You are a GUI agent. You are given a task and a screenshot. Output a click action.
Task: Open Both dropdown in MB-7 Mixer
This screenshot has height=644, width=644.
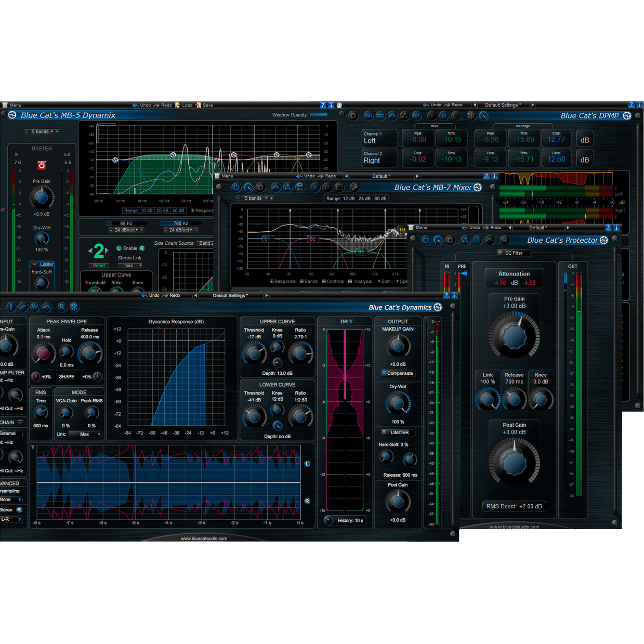click(385, 282)
